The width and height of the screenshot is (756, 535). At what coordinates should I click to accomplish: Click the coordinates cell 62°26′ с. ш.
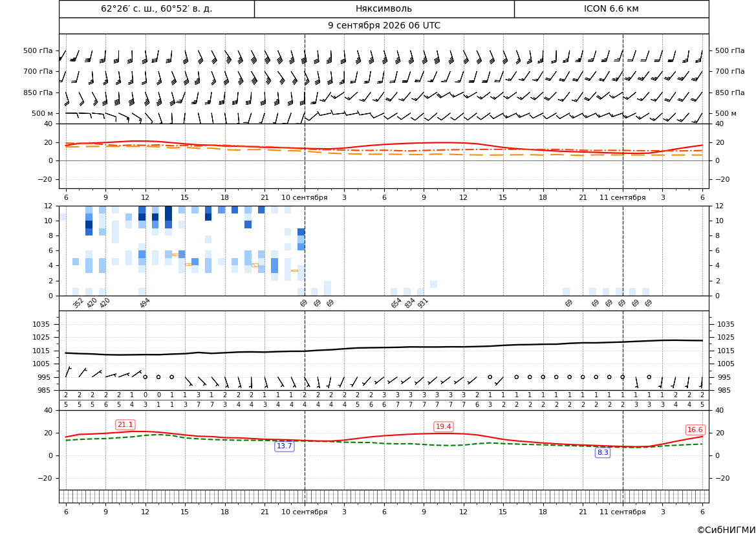point(157,8)
